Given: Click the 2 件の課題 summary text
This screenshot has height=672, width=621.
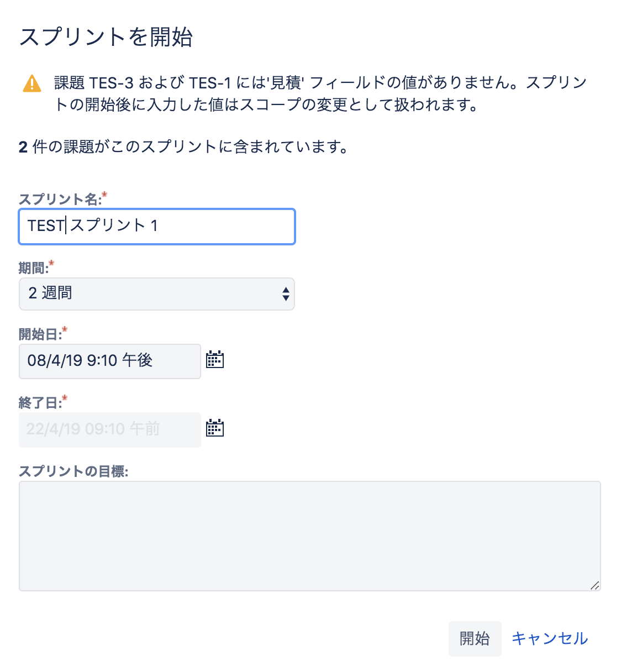Looking at the screenshot, I should [182, 147].
